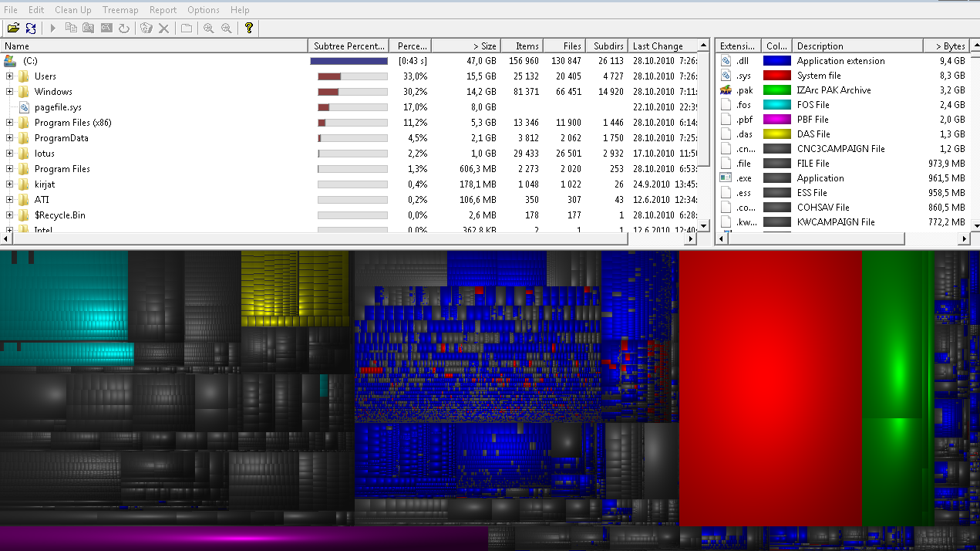
Task: Open the Clean Up menu
Action: coord(72,10)
